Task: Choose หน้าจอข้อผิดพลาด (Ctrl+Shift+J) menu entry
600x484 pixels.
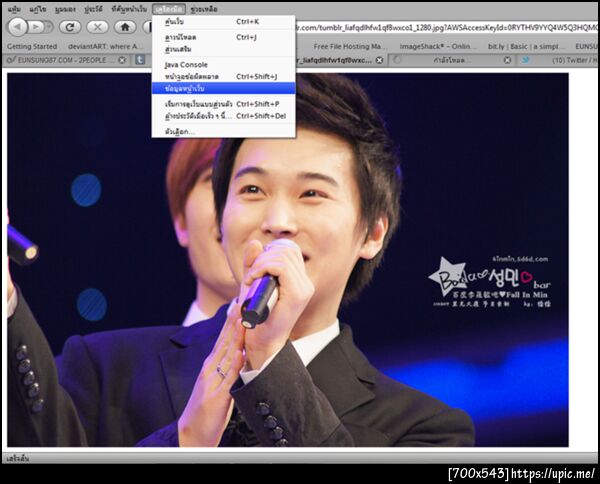Action: (x=224, y=77)
